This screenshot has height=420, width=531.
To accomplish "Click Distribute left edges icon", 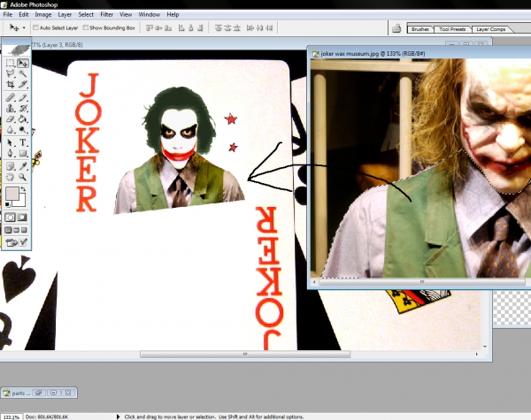I will pyautogui.click(x=250, y=28).
